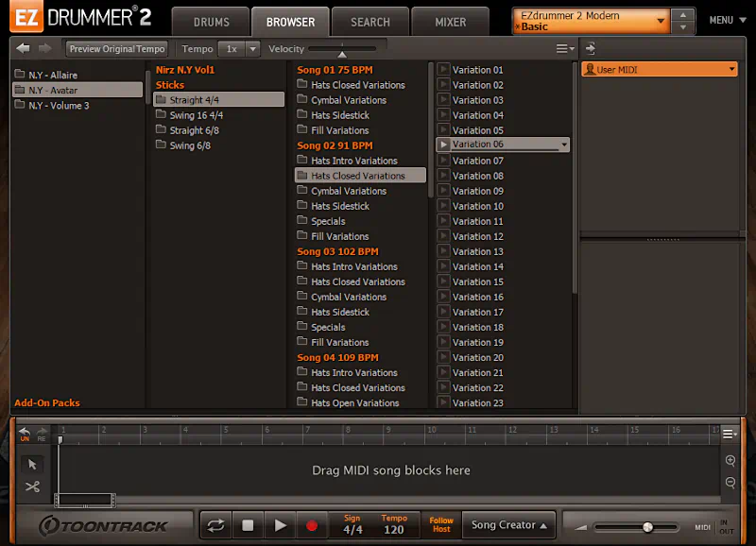Click the import to User MIDI icon

click(x=591, y=48)
